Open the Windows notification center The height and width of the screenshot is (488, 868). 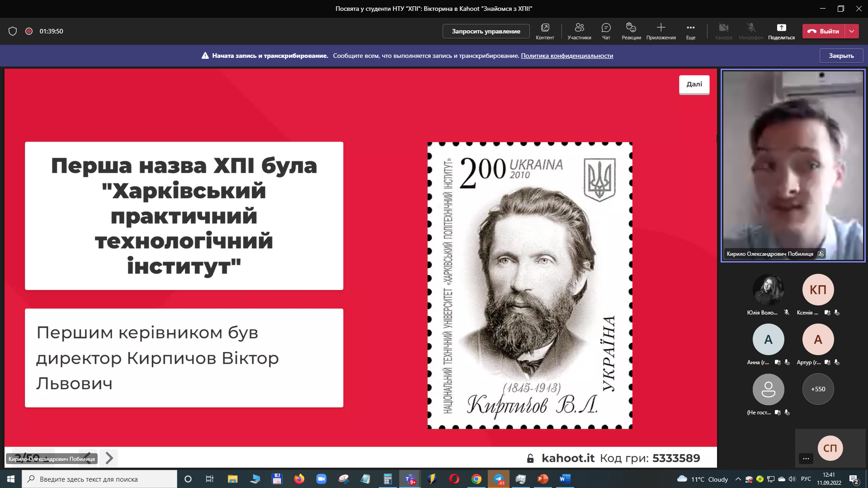[854, 479]
